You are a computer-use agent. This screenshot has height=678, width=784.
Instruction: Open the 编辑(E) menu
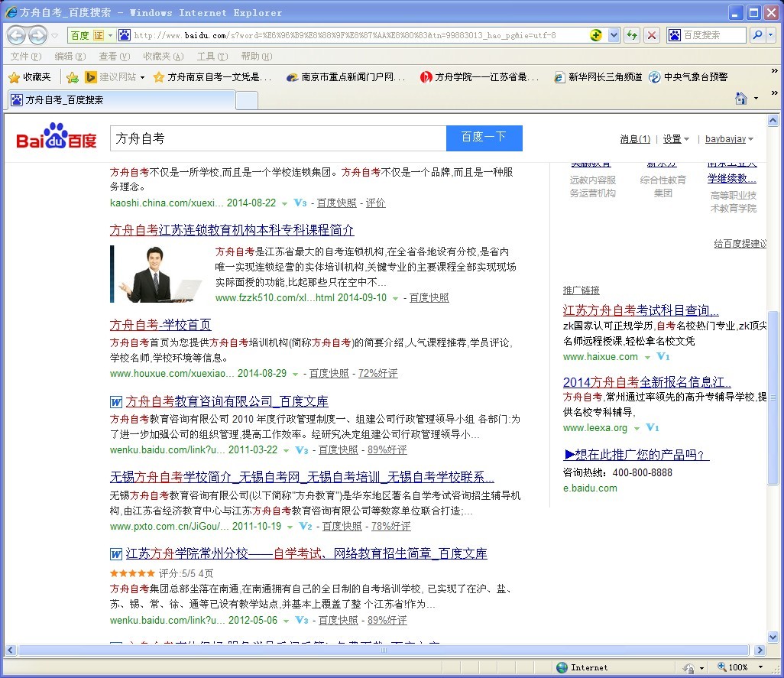coord(70,57)
